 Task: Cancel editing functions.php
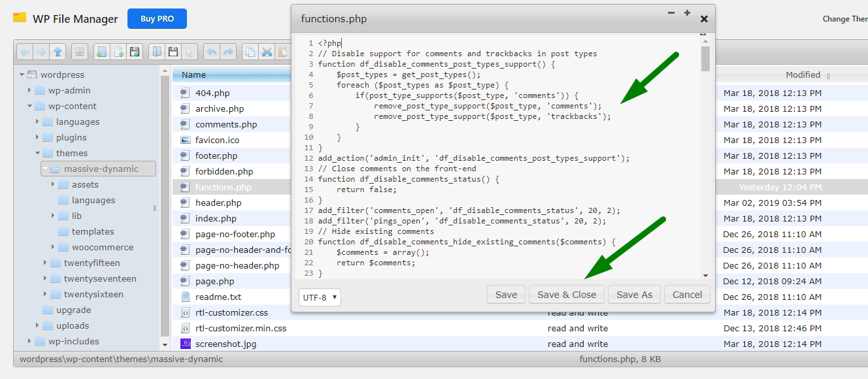(688, 295)
